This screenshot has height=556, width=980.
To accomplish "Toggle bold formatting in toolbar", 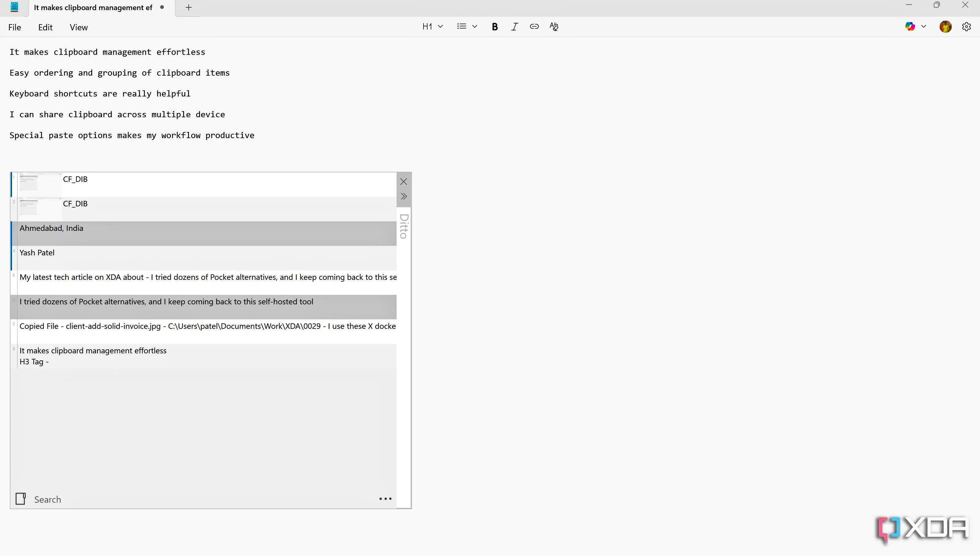I will (x=495, y=27).
